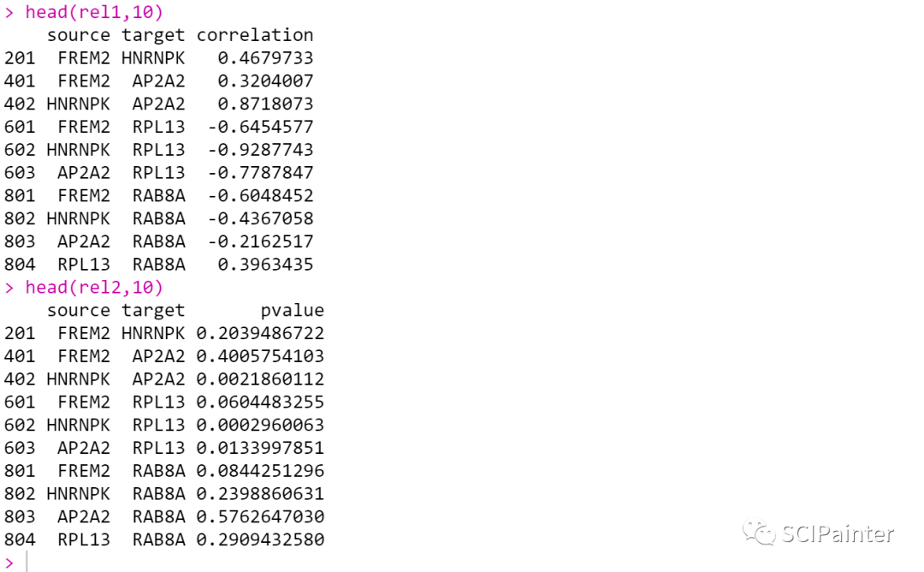Click the WeChat logo in the watermark
This screenshot has height=572, width=924.
click(x=759, y=534)
